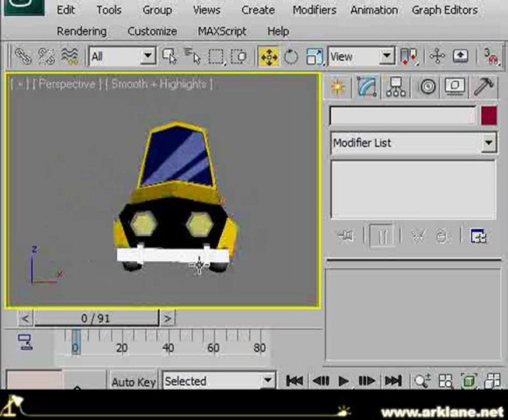Toggle Keyboard Shortcut Override icon

click(460, 57)
